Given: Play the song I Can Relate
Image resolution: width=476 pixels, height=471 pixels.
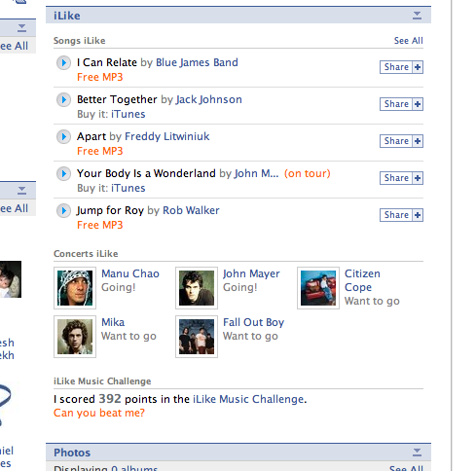Looking at the screenshot, I should (x=63, y=62).
